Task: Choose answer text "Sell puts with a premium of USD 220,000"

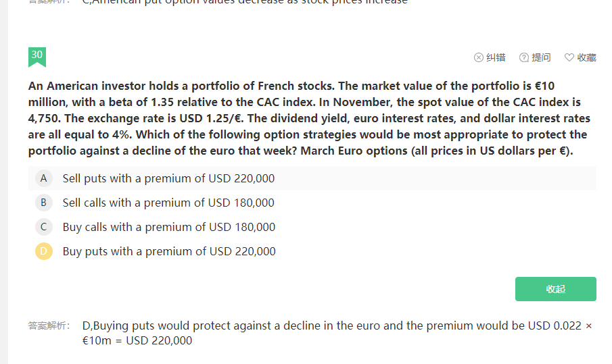Action: click(x=168, y=178)
